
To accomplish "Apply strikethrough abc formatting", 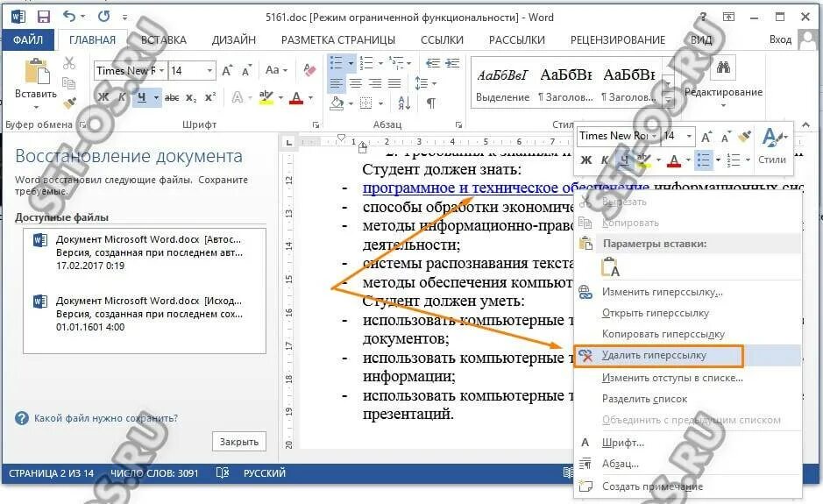I will (172, 97).
